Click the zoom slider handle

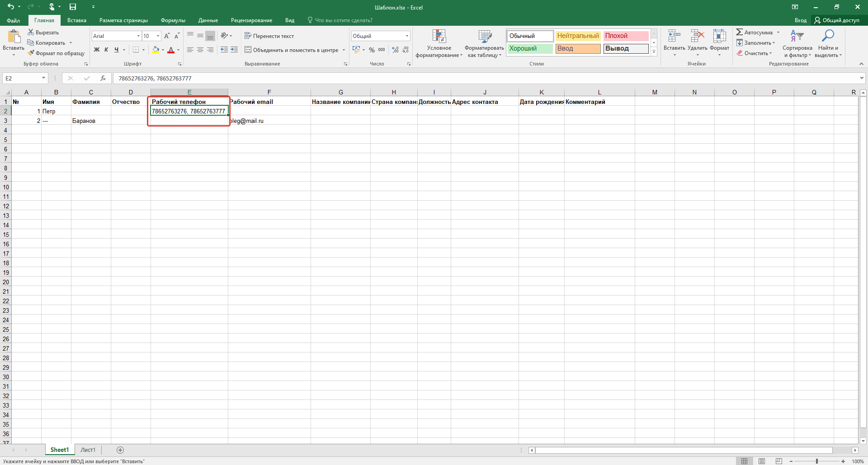click(817, 461)
